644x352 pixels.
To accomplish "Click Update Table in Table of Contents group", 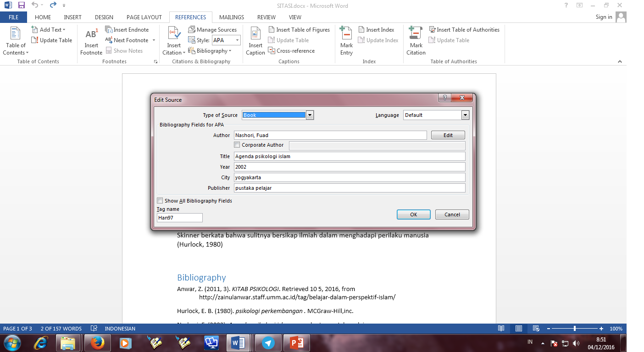I will [52, 40].
